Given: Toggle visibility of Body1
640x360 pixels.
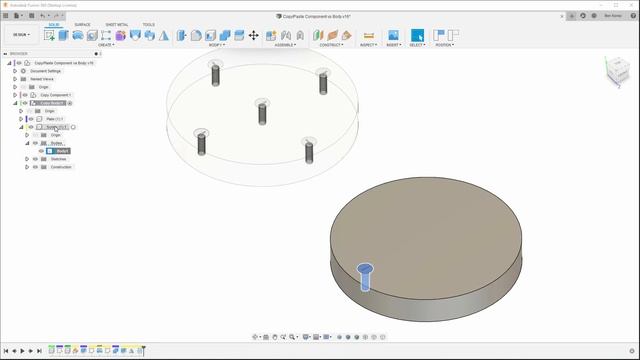Looking at the screenshot, I should [x=41, y=151].
